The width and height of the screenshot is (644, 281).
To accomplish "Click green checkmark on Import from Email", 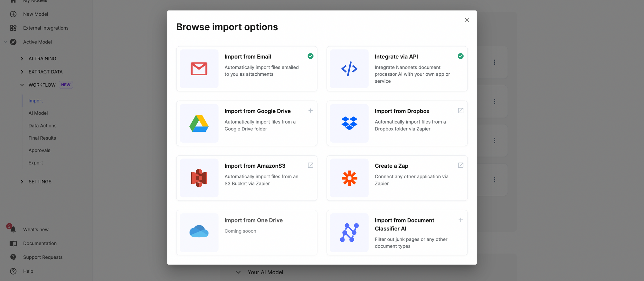I will pyautogui.click(x=310, y=56).
